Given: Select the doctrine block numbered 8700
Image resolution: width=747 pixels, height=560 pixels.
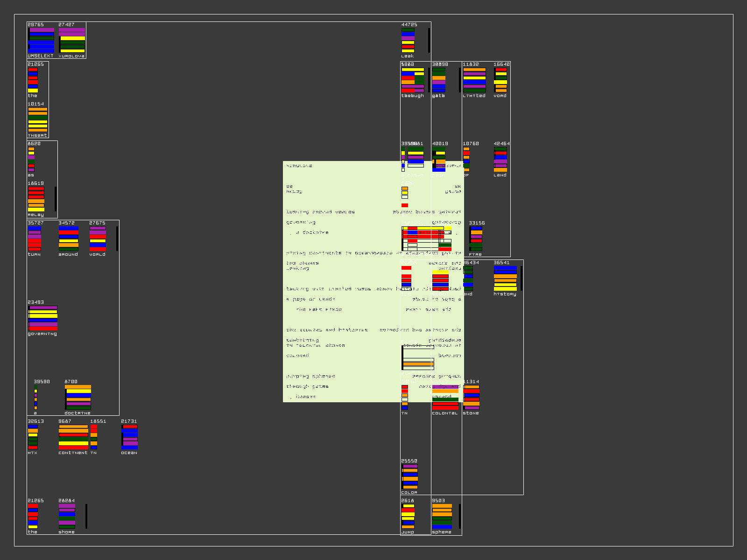Looking at the screenshot, I should pyautogui.click(x=78, y=398).
